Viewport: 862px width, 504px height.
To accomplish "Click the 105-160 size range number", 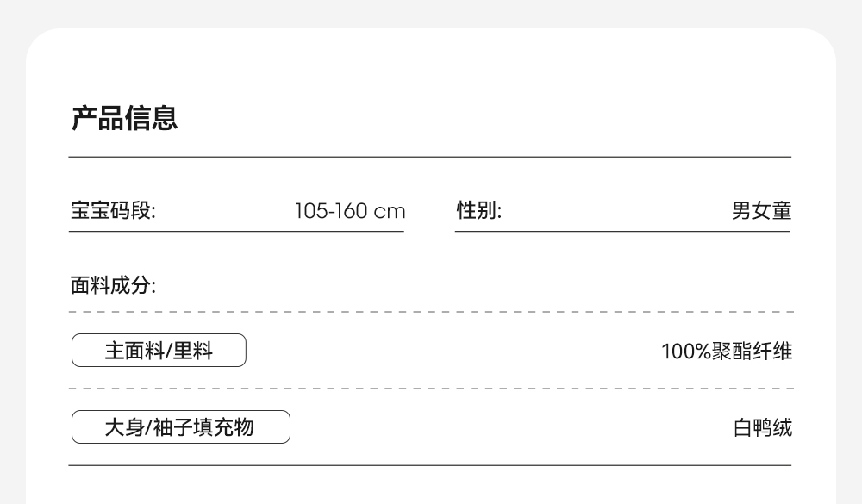I will 331,211.
